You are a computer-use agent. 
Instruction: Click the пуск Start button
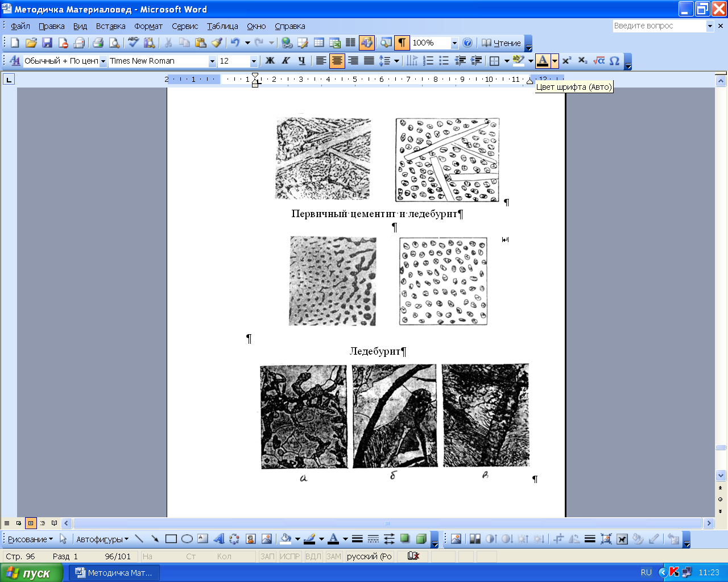pyautogui.click(x=31, y=573)
